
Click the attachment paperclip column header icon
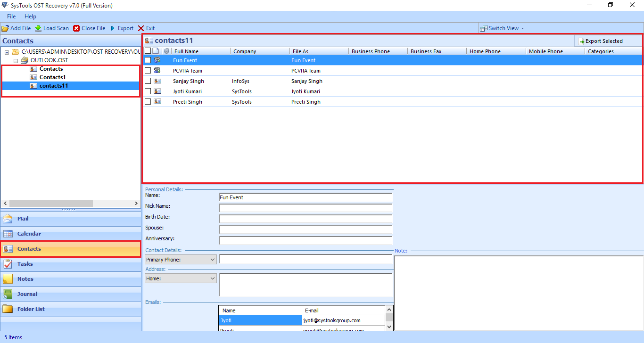(x=166, y=51)
